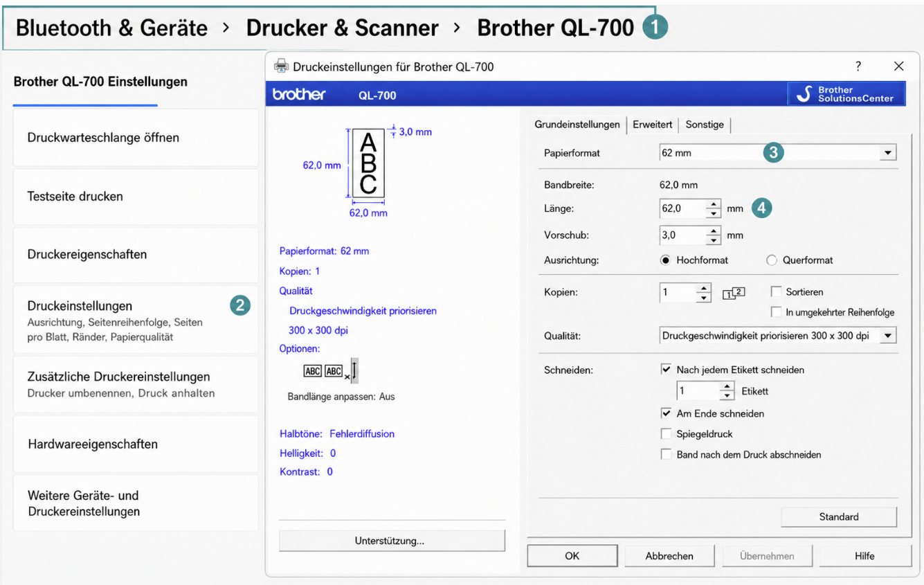Screen dimensions: 924x585
Task: Go to Bluetooth & Geräte breadcrumb
Action: [x=111, y=28]
